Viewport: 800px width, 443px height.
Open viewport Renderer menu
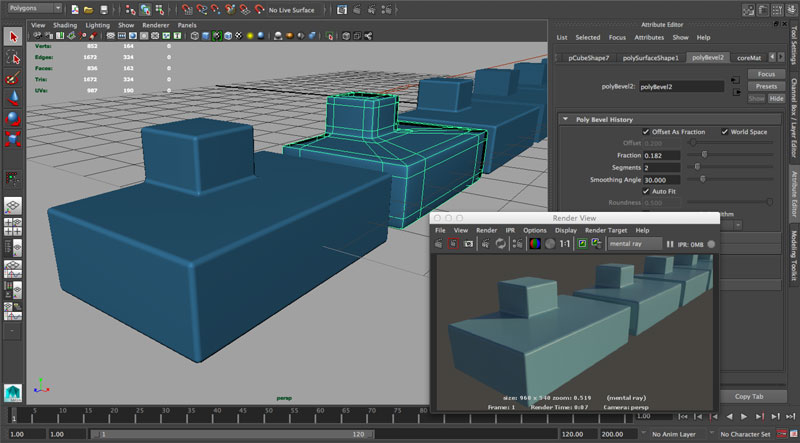[x=156, y=25]
